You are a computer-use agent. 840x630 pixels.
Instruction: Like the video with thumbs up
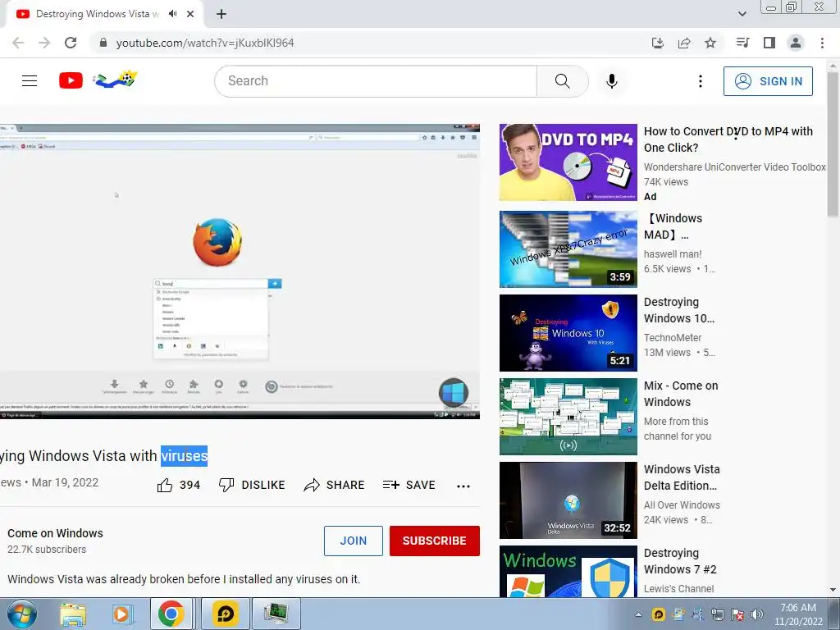tap(165, 486)
